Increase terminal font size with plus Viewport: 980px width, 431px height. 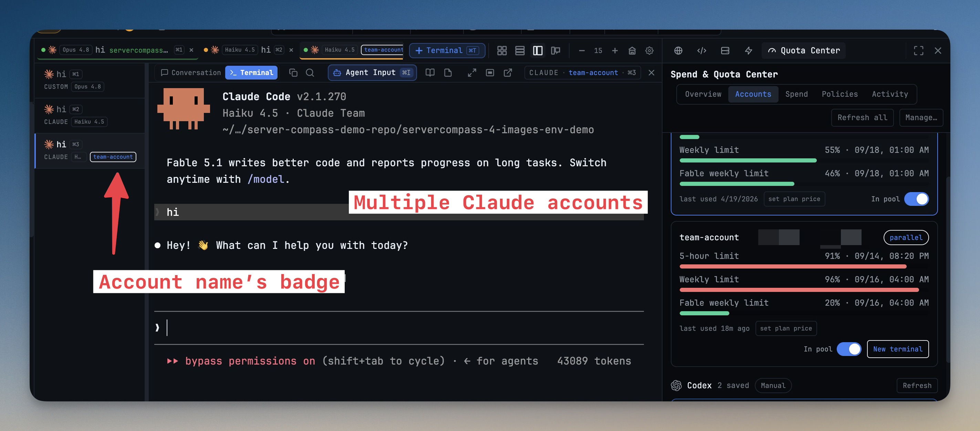tap(615, 51)
